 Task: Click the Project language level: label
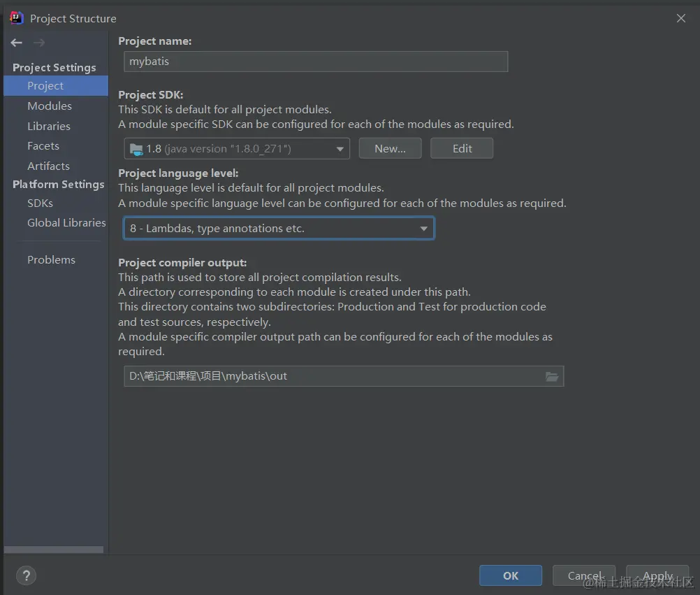pyautogui.click(x=178, y=173)
